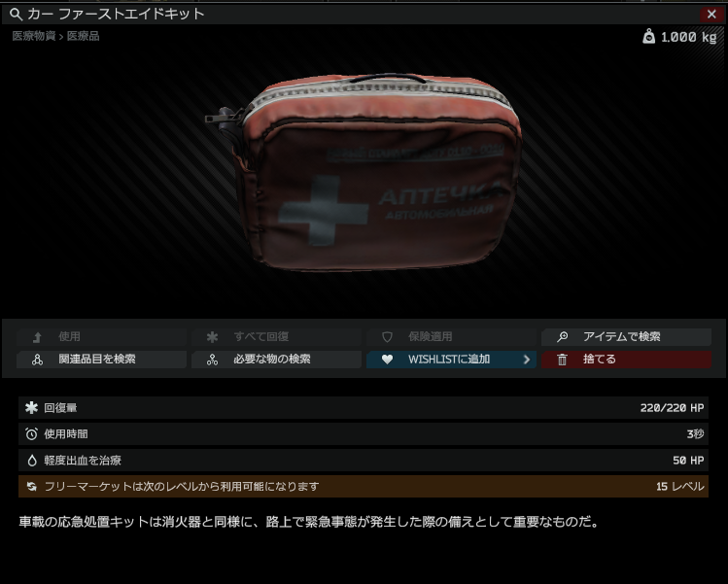Click the blood drop icon beside 軽度出血を治療
The image size is (728, 584).
coord(31,461)
